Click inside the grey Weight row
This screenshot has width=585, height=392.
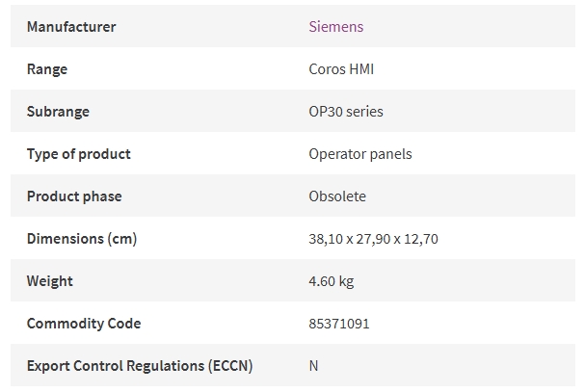tap(293, 280)
